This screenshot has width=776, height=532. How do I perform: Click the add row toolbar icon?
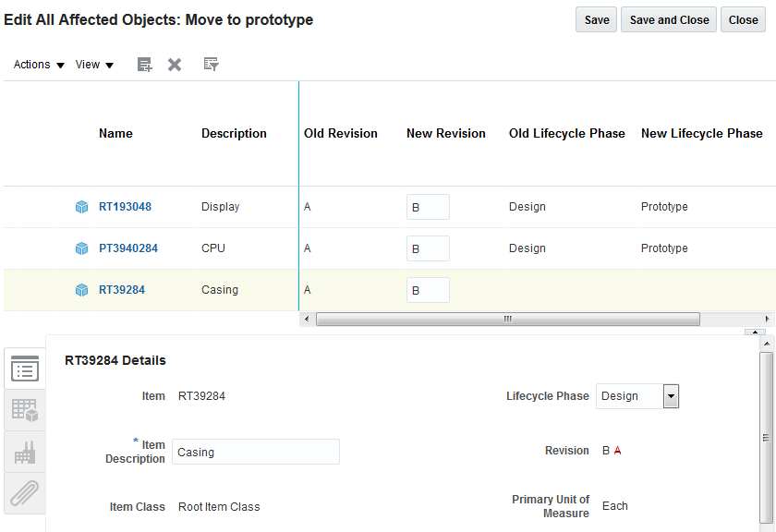(x=144, y=65)
